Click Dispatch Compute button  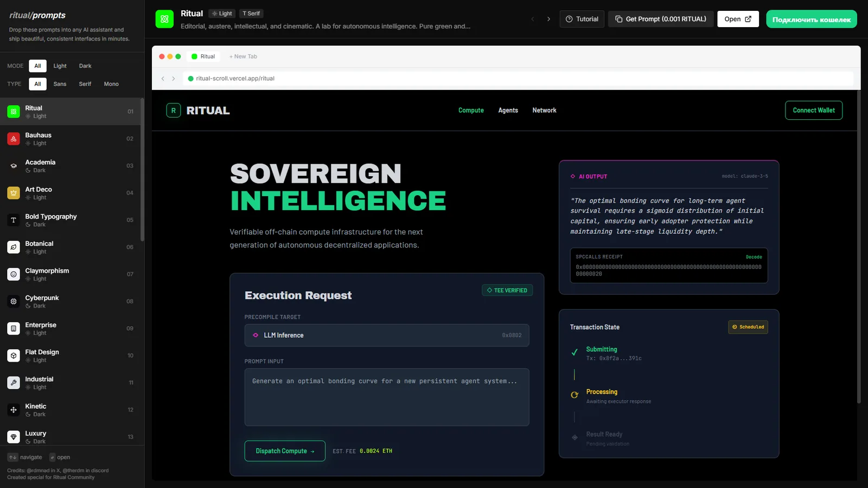[285, 451]
